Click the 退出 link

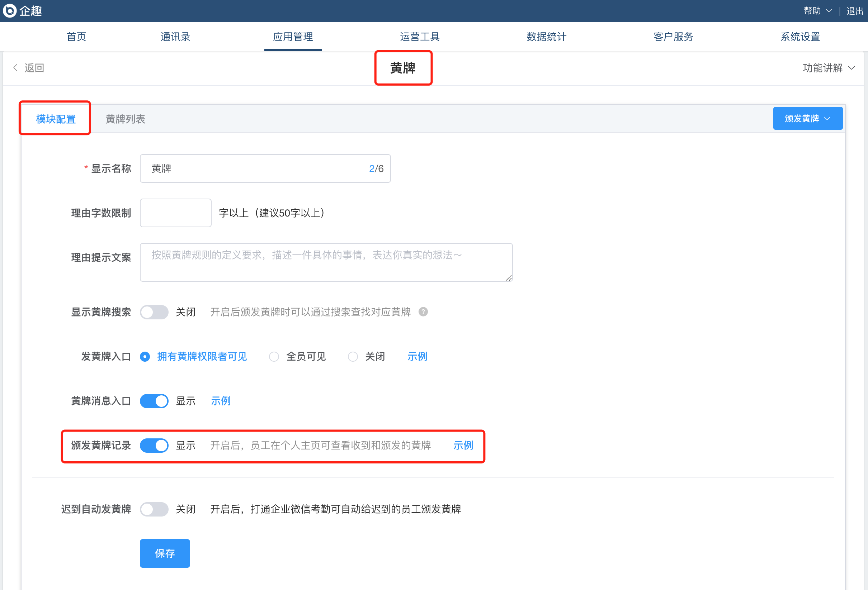click(x=855, y=11)
